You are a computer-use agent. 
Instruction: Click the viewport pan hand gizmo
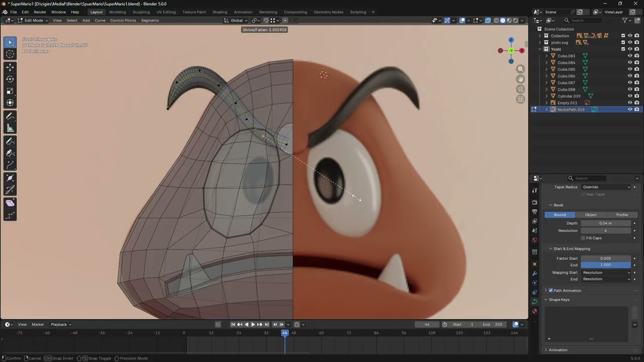coord(521,79)
